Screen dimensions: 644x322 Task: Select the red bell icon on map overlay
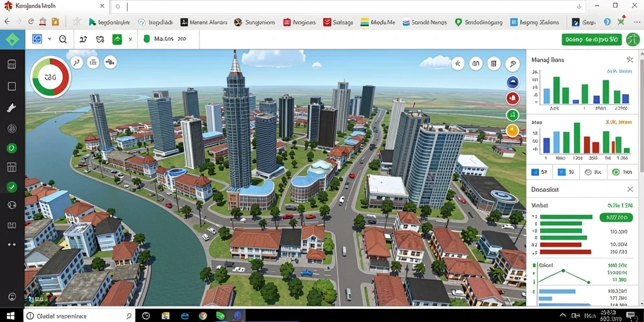coord(512,98)
